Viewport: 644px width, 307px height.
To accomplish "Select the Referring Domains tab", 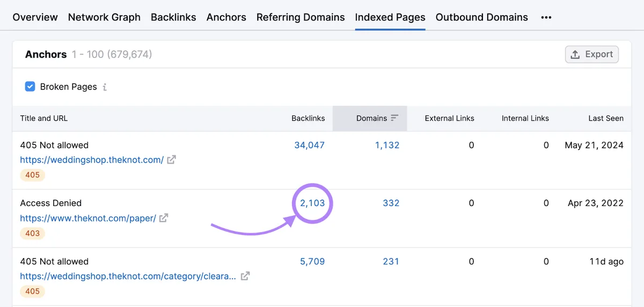I will click(301, 17).
